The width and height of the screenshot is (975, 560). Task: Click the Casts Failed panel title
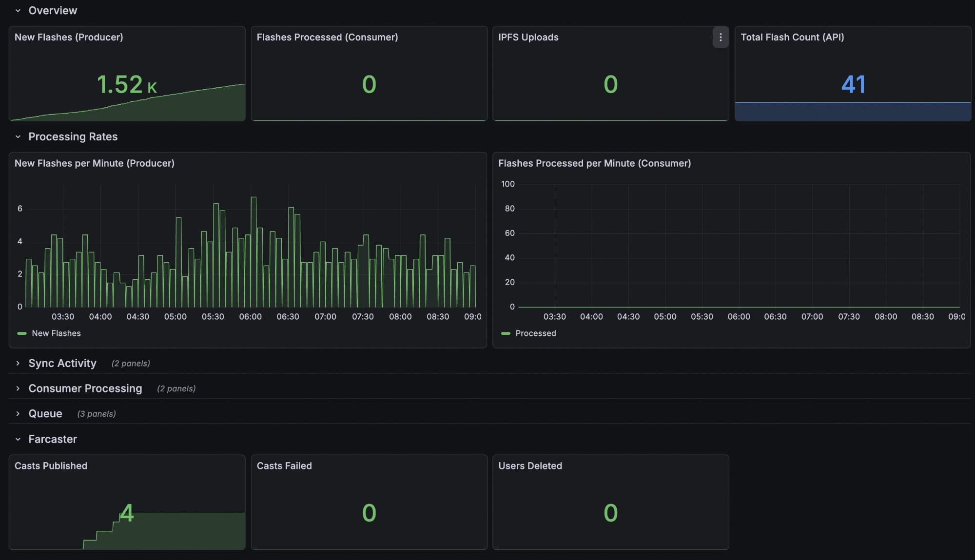[x=284, y=465]
